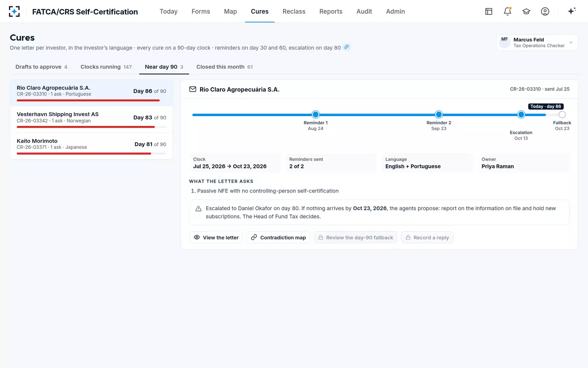Switch to the Map tab
This screenshot has height=368, width=588.
[230, 11]
